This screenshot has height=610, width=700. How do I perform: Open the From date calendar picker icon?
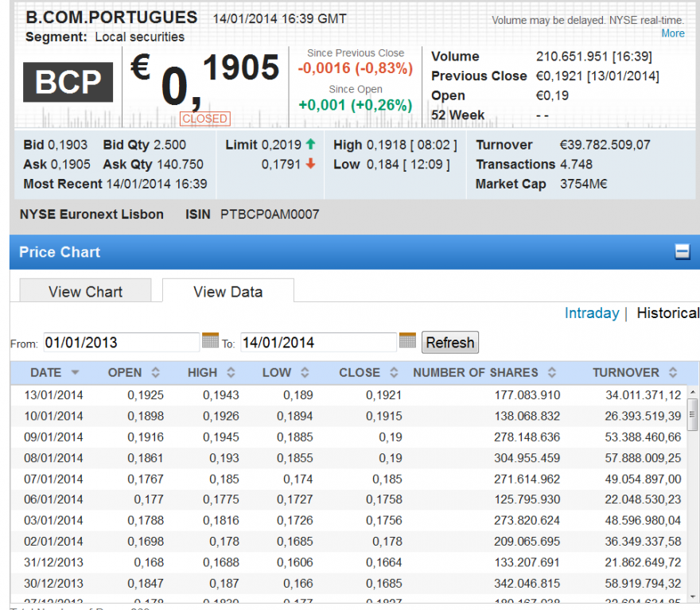[210, 340]
